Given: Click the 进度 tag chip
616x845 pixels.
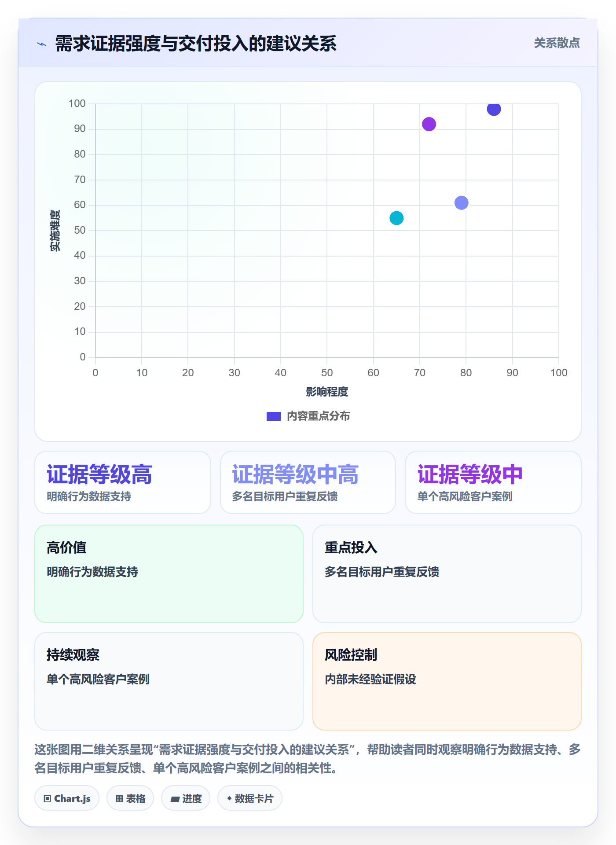Looking at the screenshot, I should point(186,798).
